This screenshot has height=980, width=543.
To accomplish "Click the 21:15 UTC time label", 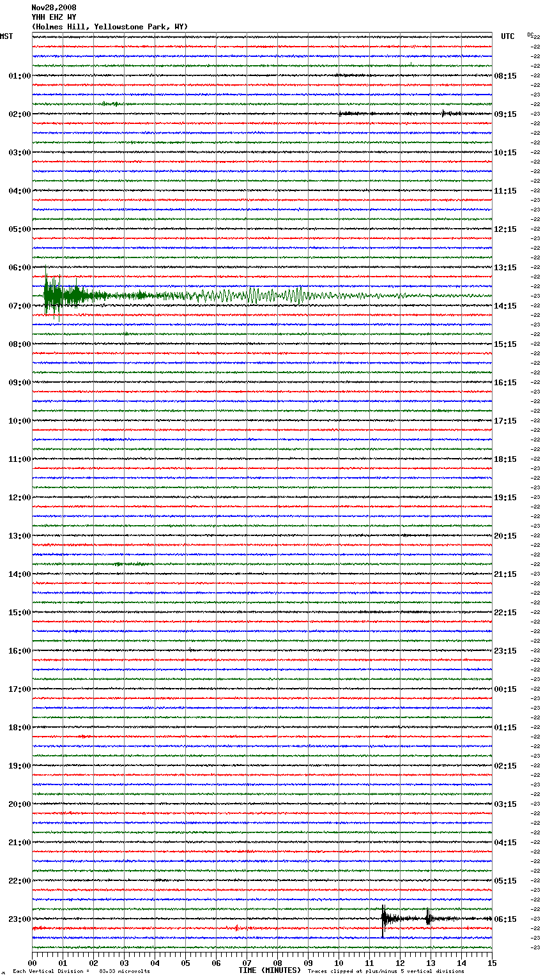I will tap(505, 574).
